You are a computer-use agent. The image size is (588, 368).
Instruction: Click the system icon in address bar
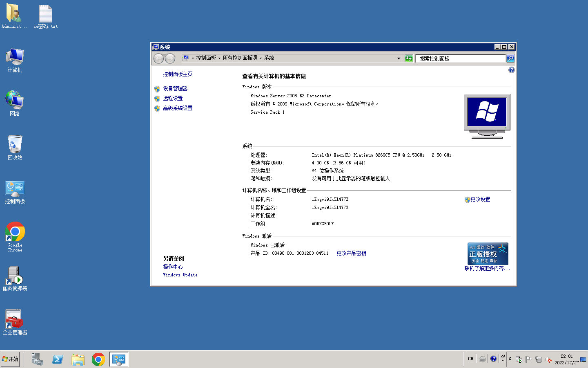(185, 58)
